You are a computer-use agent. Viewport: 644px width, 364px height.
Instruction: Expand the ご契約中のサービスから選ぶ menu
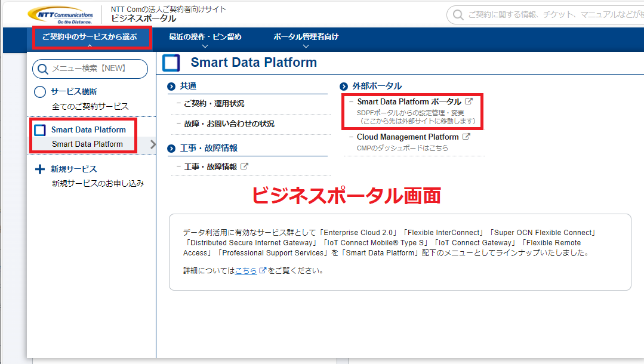90,38
